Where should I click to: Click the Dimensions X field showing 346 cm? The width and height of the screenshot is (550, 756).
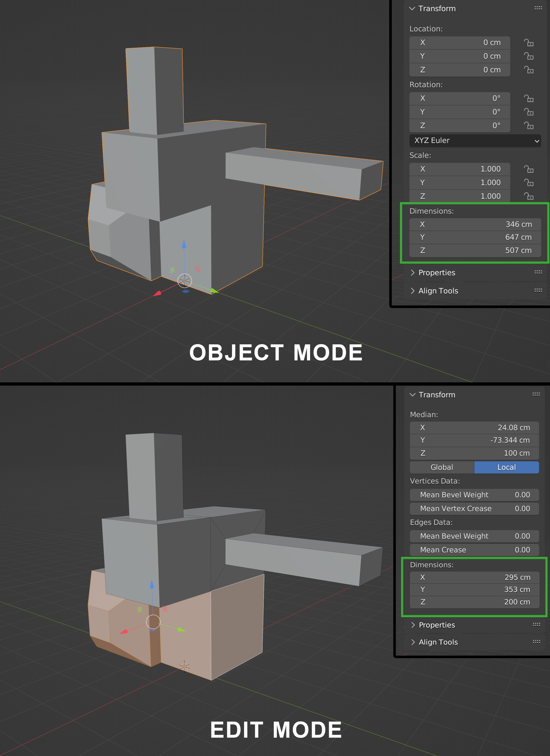tap(475, 224)
